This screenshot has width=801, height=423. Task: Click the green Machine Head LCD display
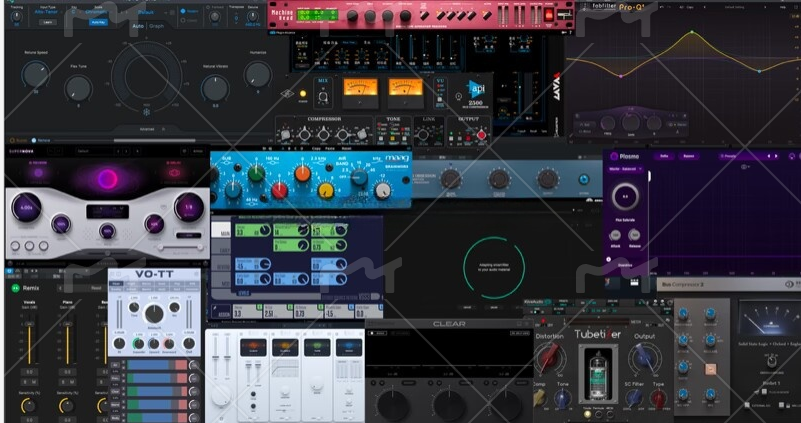coord(318,15)
